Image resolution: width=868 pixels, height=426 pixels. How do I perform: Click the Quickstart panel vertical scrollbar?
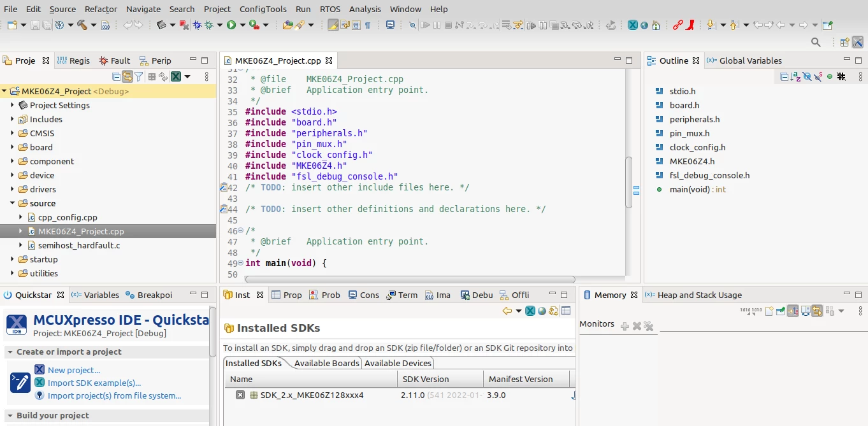pyautogui.click(x=213, y=332)
